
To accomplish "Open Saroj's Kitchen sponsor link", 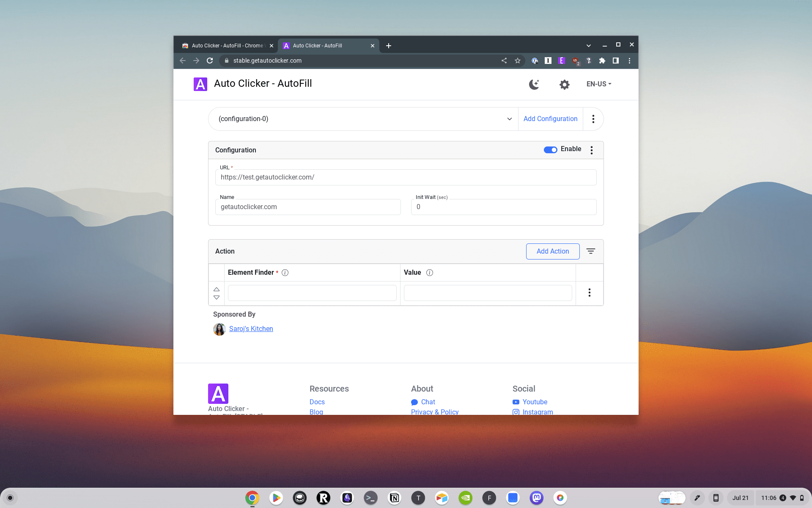I will point(251,329).
